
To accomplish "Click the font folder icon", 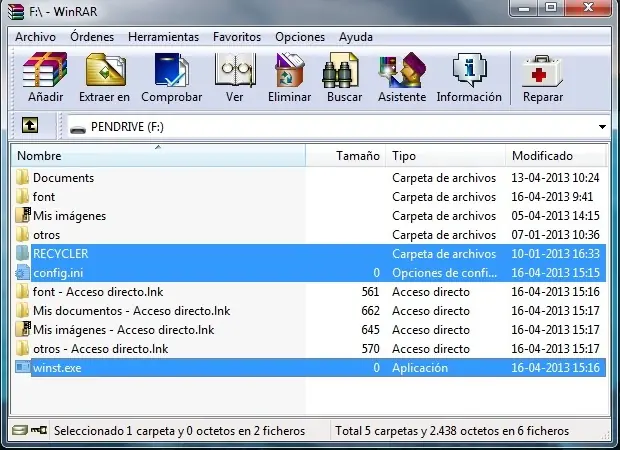I will point(23,196).
